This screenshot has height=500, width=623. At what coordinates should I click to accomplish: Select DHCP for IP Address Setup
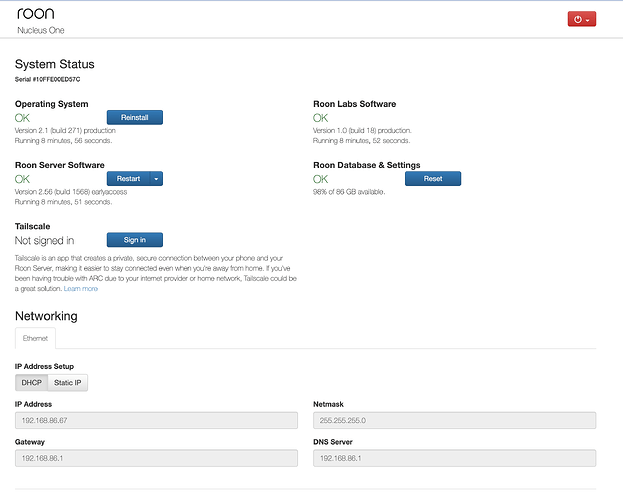(x=31, y=382)
